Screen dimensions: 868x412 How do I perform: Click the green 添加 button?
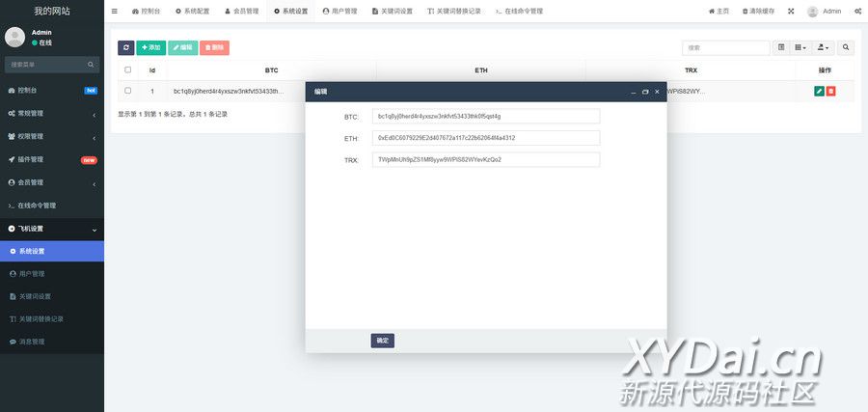(150, 47)
